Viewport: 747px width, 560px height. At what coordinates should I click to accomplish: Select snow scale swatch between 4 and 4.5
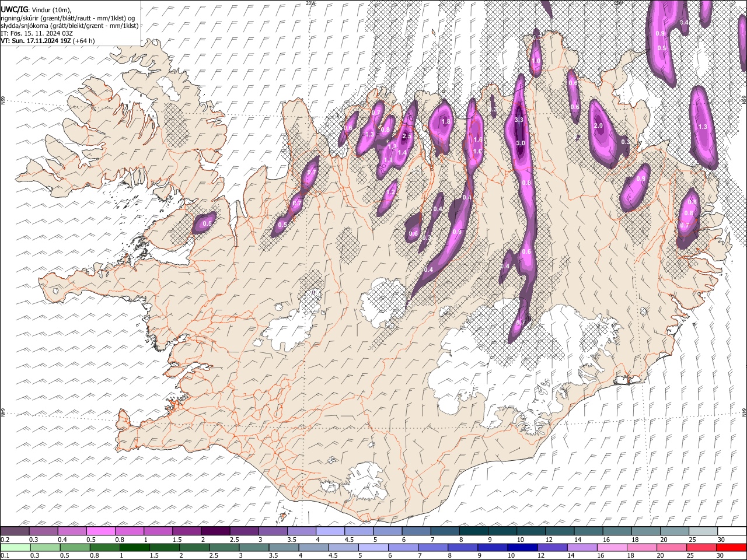pyautogui.click(x=330, y=531)
